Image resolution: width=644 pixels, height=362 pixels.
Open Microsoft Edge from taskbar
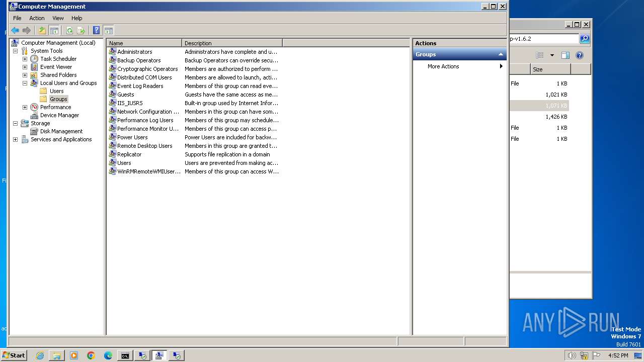pyautogui.click(x=108, y=355)
